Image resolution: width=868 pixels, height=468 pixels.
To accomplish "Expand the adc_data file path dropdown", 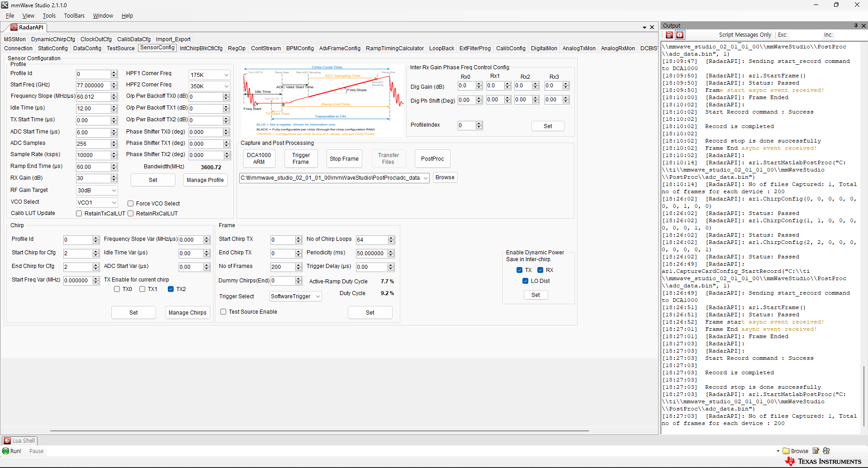I will tap(425, 178).
